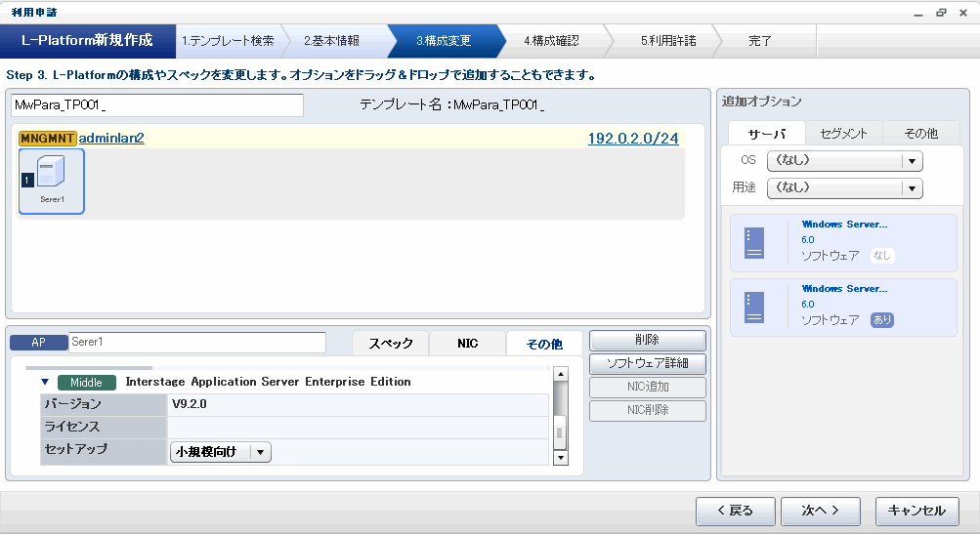Click server icon of first Windows Server option
This screenshot has width=980, height=534.
[753, 242]
